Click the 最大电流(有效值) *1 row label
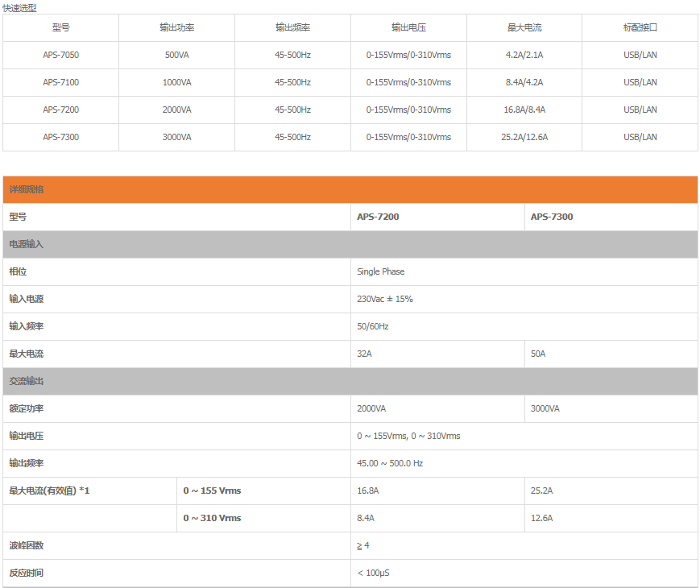 (x=49, y=491)
